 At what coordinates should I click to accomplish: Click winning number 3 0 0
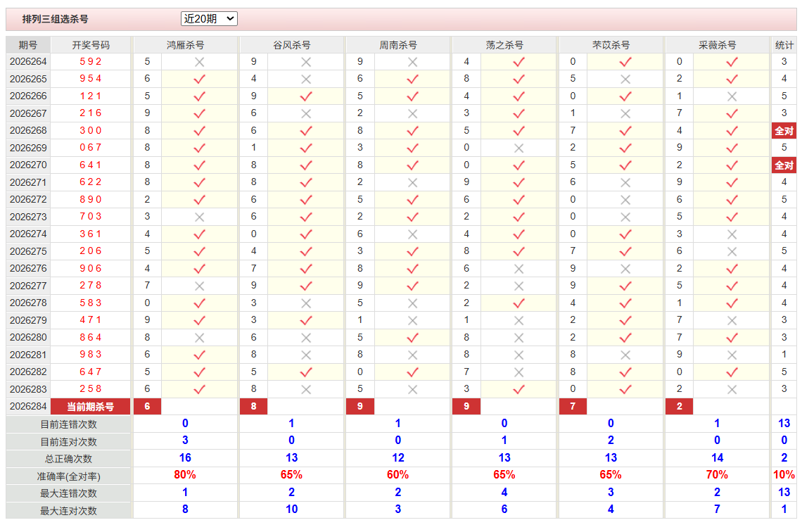(91, 130)
